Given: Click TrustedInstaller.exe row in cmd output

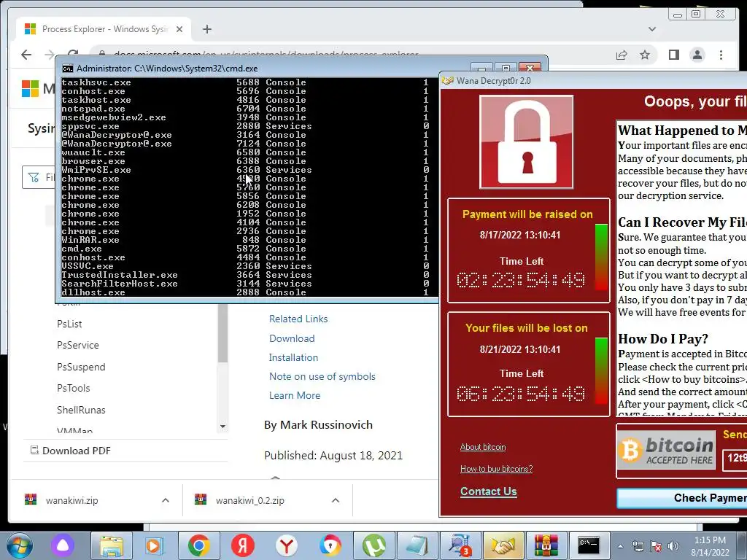Looking at the screenshot, I should [245, 275].
